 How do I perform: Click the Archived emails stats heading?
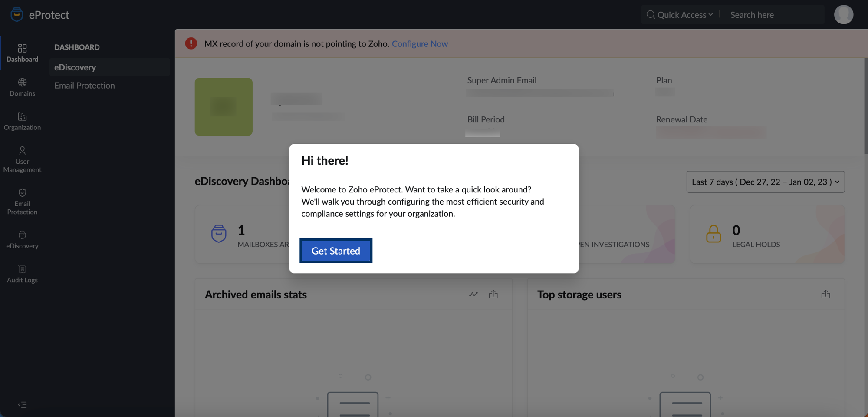256,295
